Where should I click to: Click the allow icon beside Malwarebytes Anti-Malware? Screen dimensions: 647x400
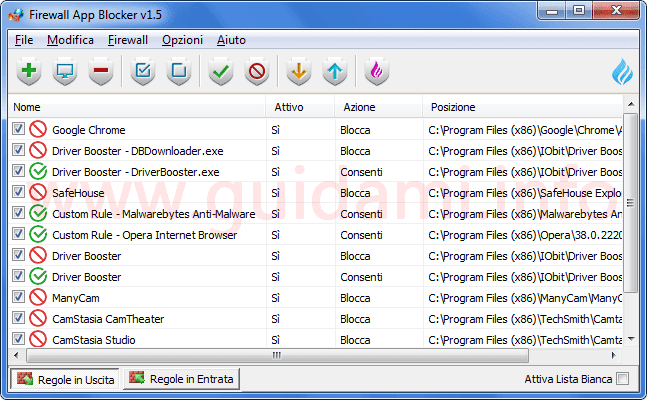(38, 214)
